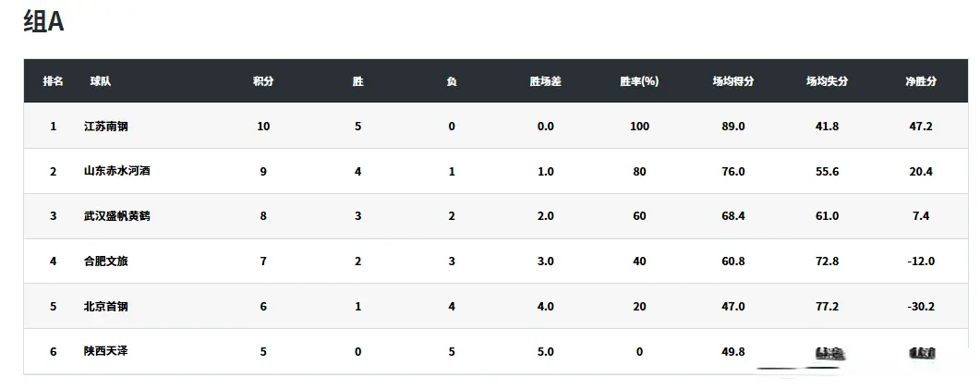Click the 排名 column header
Screen dimensions: 980x389
(x=54, y=81)
